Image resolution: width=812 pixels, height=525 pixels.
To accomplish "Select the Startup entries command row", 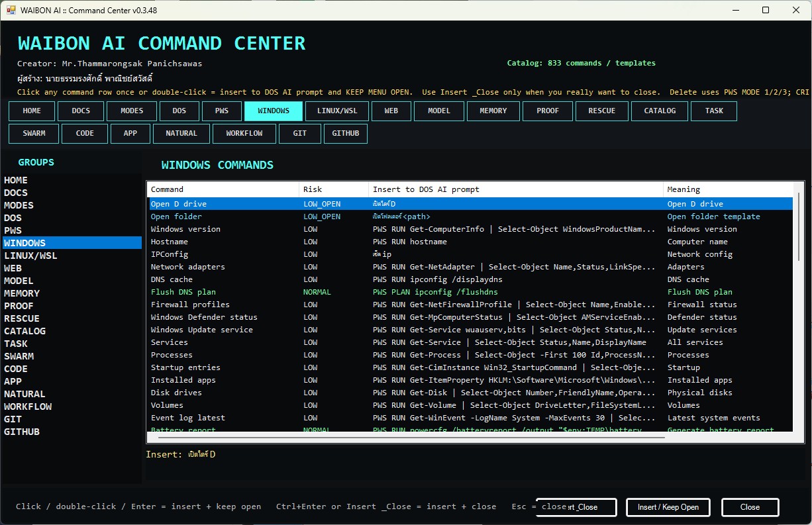I will pos(470,367).
